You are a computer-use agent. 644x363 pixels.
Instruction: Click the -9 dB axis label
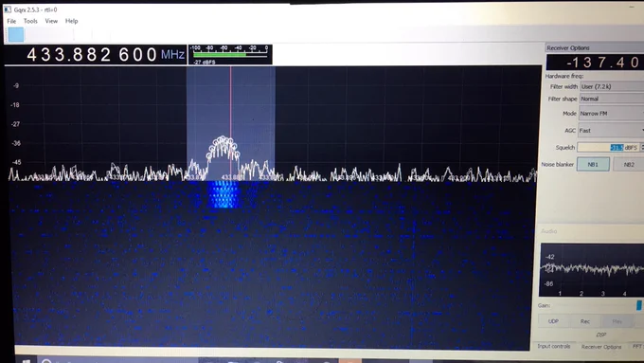coord(15,85)
